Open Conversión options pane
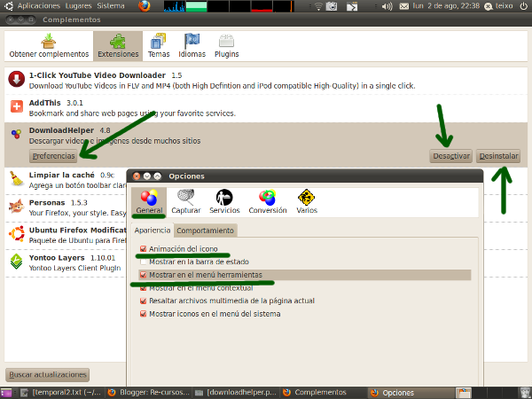This screenshot has height=399, width=532. click(268, 202)
